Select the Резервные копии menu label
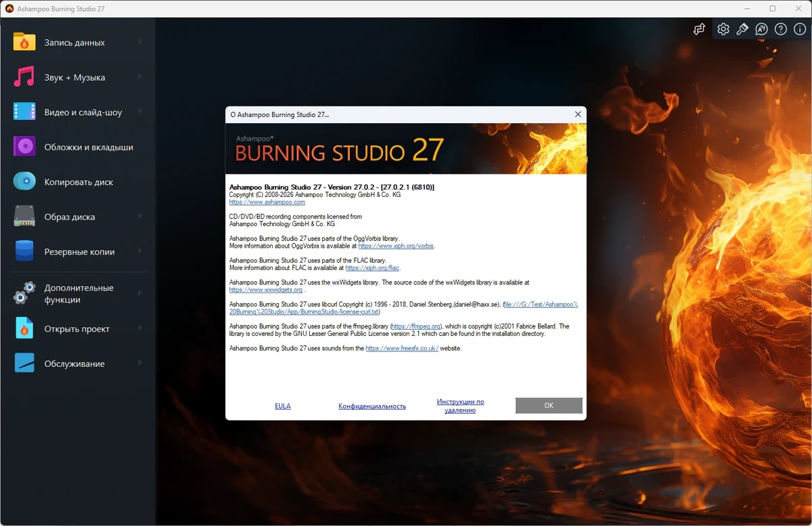Viewport: 812px width, 526px height. click(x=79, y=252)
